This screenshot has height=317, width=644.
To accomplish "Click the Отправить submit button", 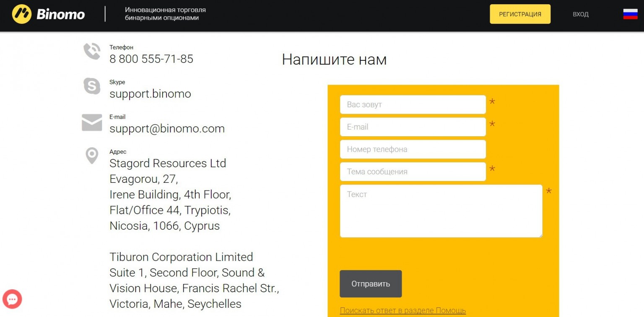I will point(371,284).
